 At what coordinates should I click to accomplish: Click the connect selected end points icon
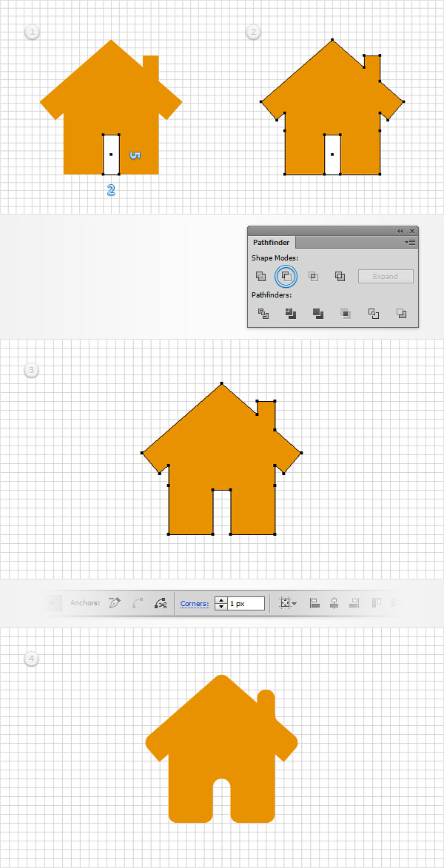click(138, 603)
